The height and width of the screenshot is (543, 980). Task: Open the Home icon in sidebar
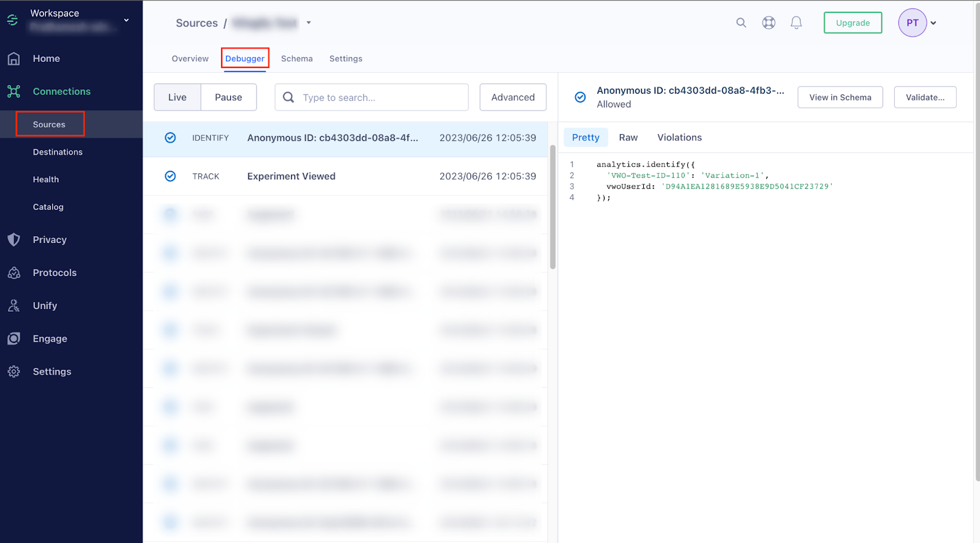click(13, 59)
